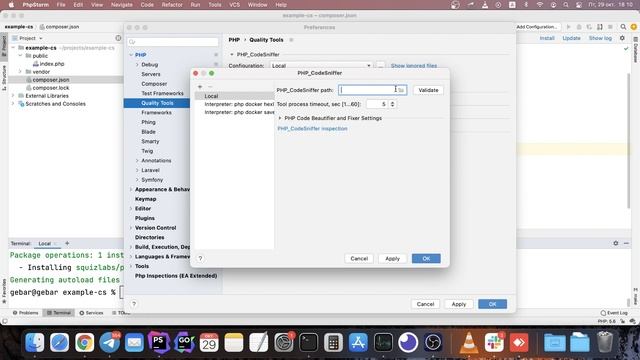The height and width of the screenshot is (360, 640).
Task: Open a new terminal tab with plus
Action: [67, 243]
